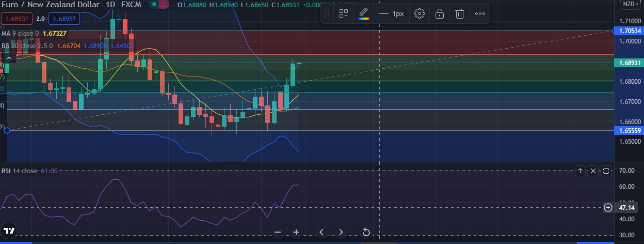Click the 1.70000 price axis label
This screenshot has width=644, height=244.
coord(630,41)
